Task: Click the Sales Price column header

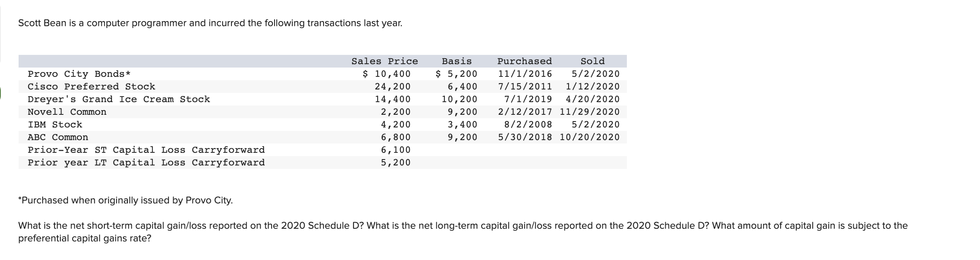Action: pyautogui.click(x=384, y=61)
